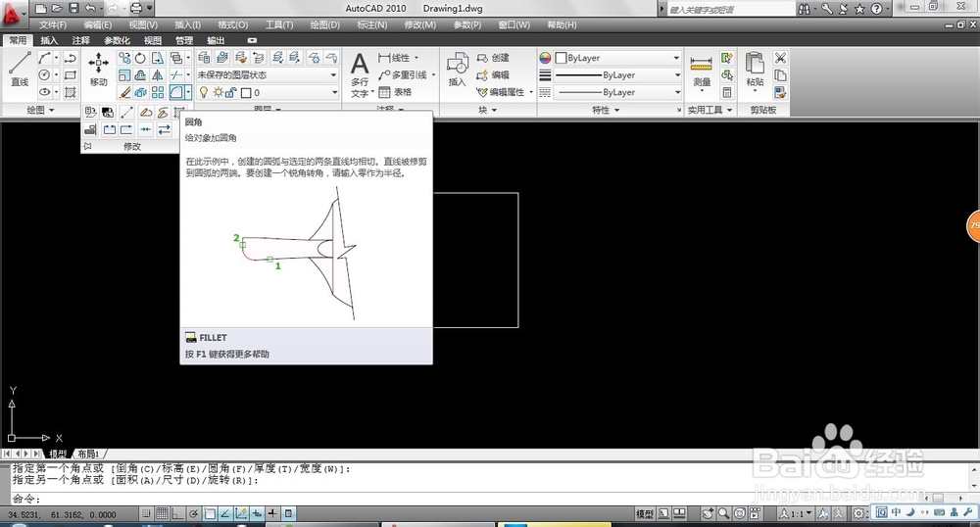The height and width of the screenshot is (527, 980).
Task: Click the Stretch tool icon
Action: [x=158, y=58]
